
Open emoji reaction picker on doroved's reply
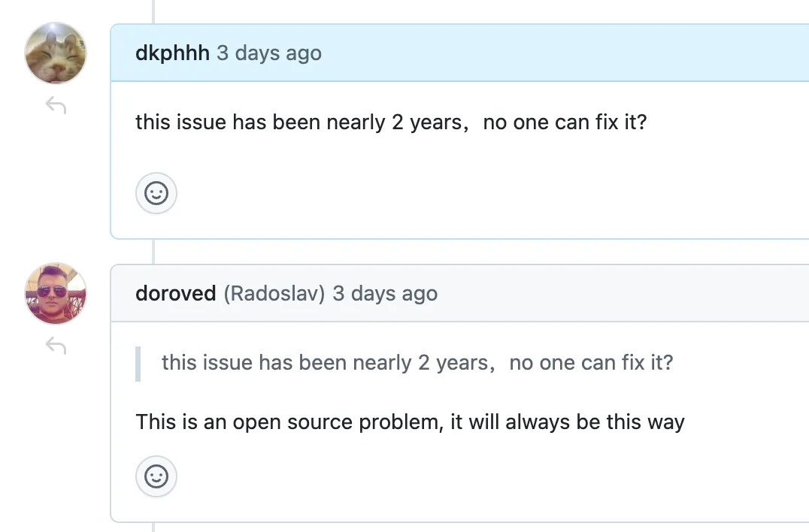pos(156,476)
